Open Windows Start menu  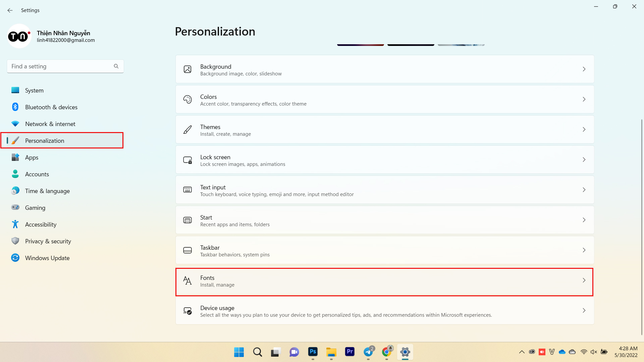[x=239, y=352]
